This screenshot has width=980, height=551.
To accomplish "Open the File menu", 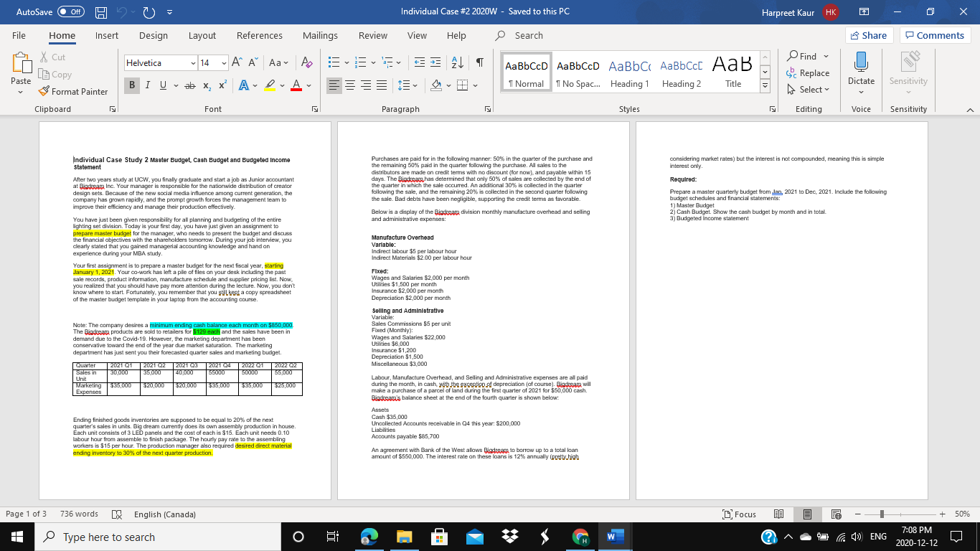I will 19,35.
